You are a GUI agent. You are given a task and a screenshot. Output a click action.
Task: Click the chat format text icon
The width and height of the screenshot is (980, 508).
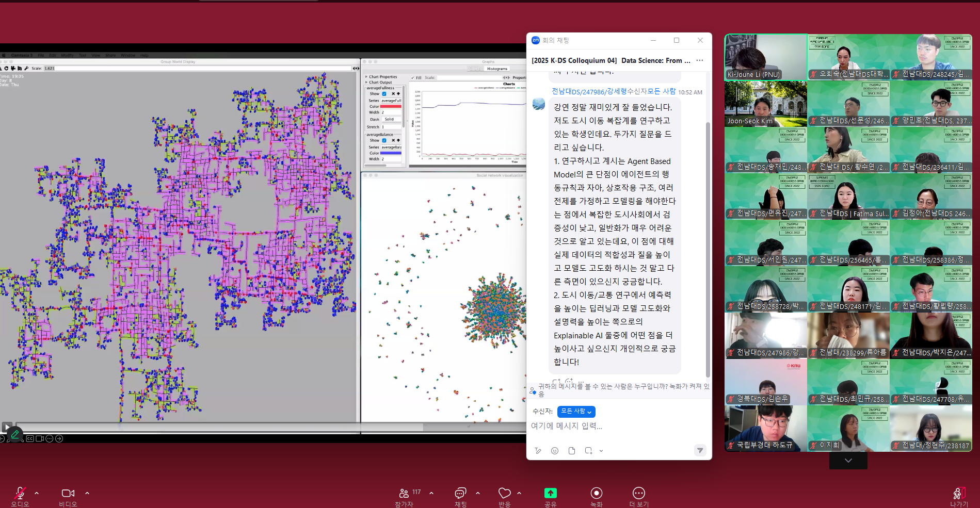click(x=538, y=451)
